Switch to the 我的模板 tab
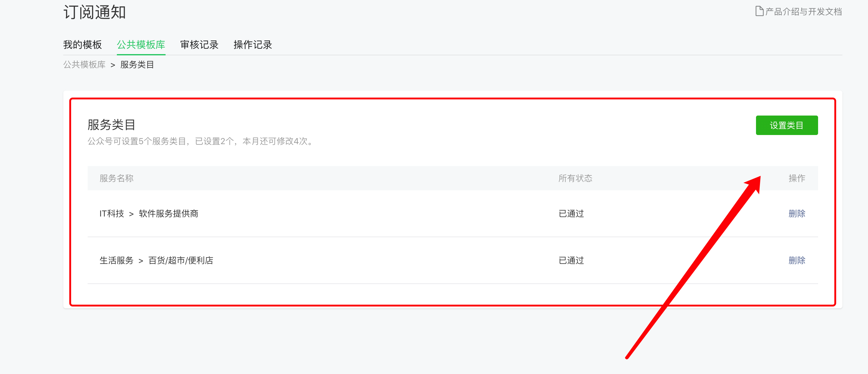 tap(82, 44)
